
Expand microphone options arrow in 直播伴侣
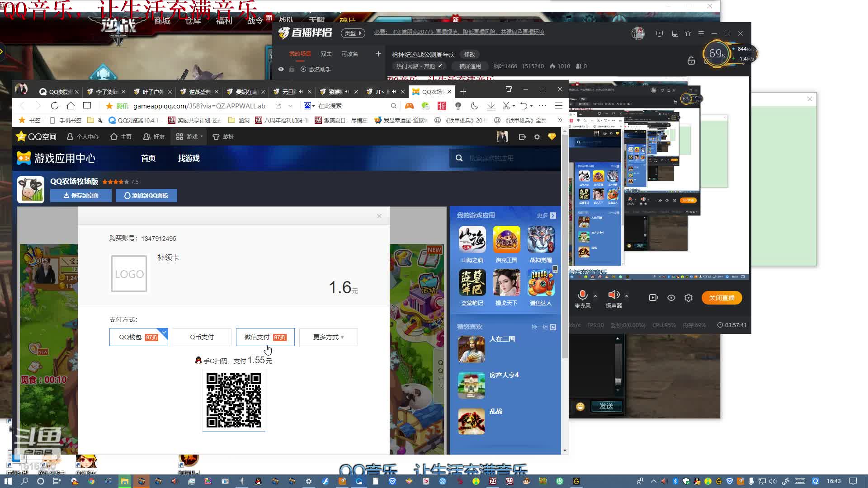(x=595, y=296)
